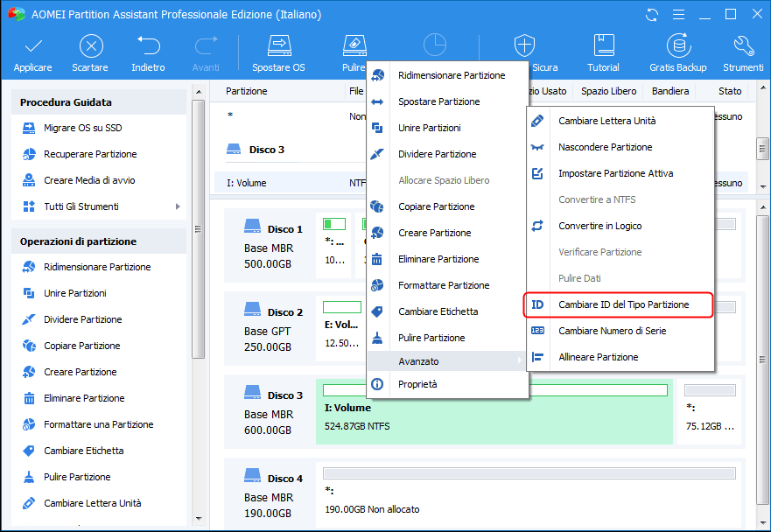
Task: Select the I: Volume 524.87GB NTFS block
Action: (494, 412)
